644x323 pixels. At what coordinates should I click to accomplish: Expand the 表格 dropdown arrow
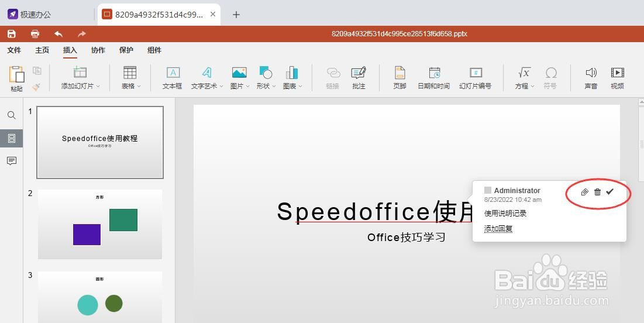139,86
